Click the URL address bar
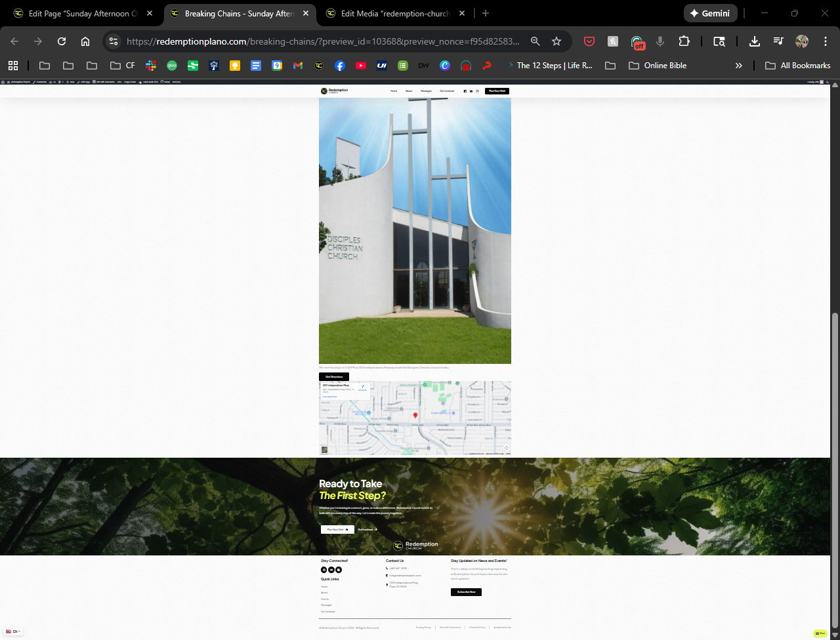The height and width of the screenshot is (640, 840). 323,41
